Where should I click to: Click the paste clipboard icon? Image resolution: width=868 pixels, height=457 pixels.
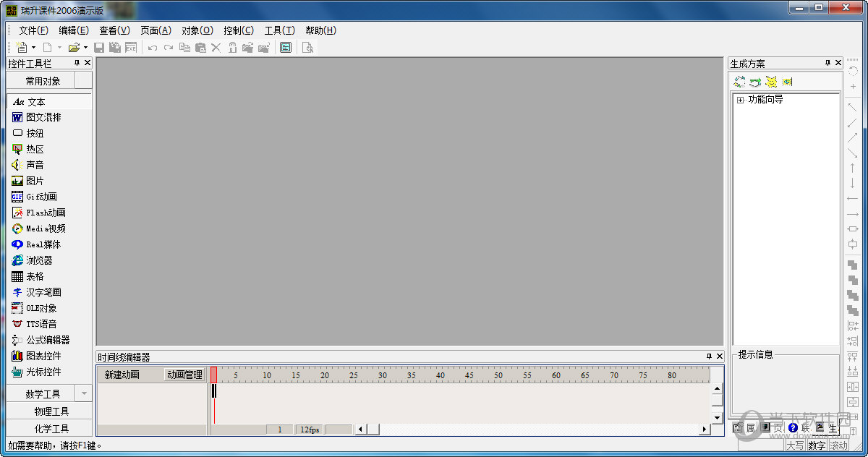click(x=200, y=48)
